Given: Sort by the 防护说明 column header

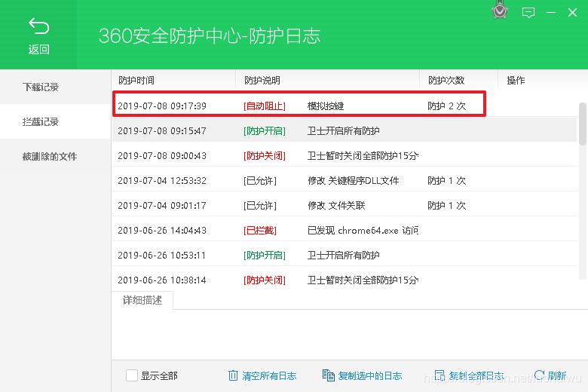Looking at the screenshot, I should (x=262, y=80).
